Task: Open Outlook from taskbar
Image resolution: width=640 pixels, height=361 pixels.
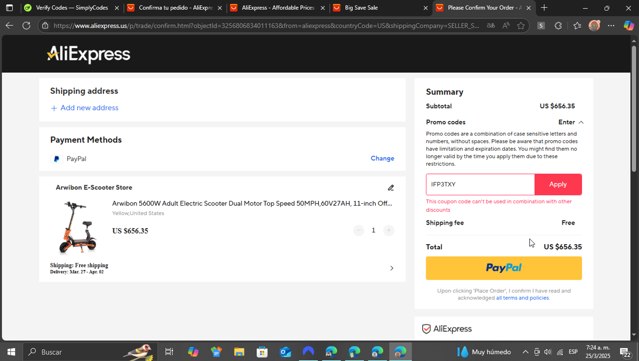Action: (x=285, y=352)
